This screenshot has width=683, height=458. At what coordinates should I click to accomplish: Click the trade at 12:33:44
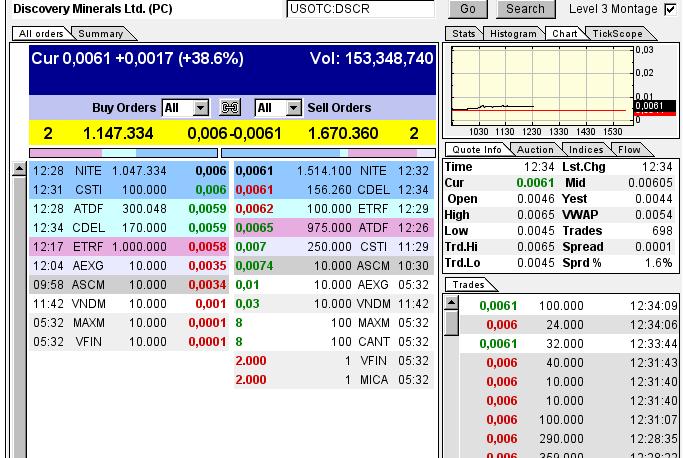pos(569,343)
